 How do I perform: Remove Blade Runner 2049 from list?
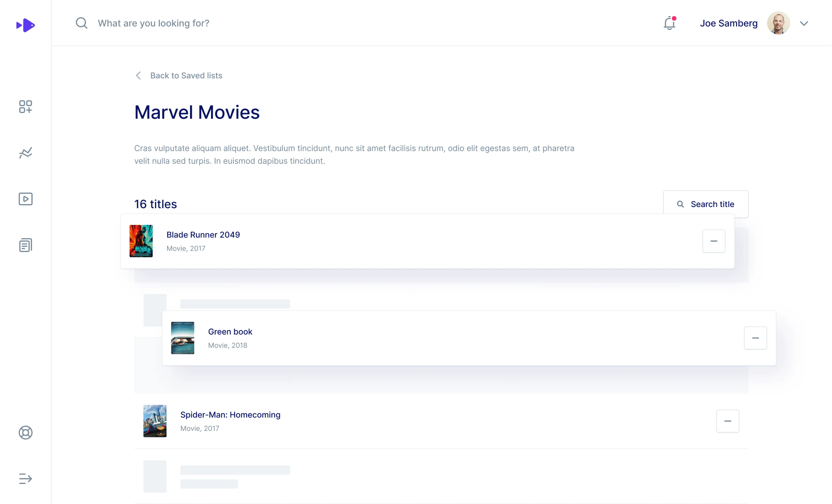[x=714, y=241]
